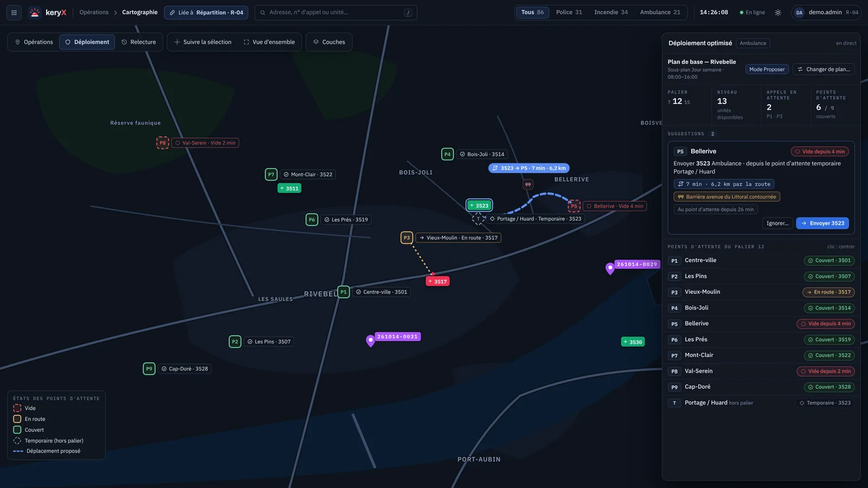Toggle Mode Proposer
The height and width of the screenshot is (488, 868).
767,69
